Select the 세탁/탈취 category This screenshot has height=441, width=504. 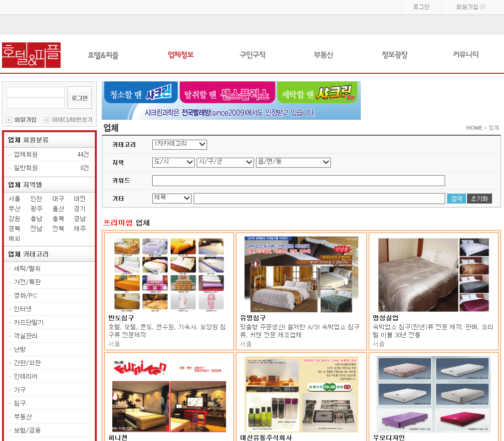[27, 268]
